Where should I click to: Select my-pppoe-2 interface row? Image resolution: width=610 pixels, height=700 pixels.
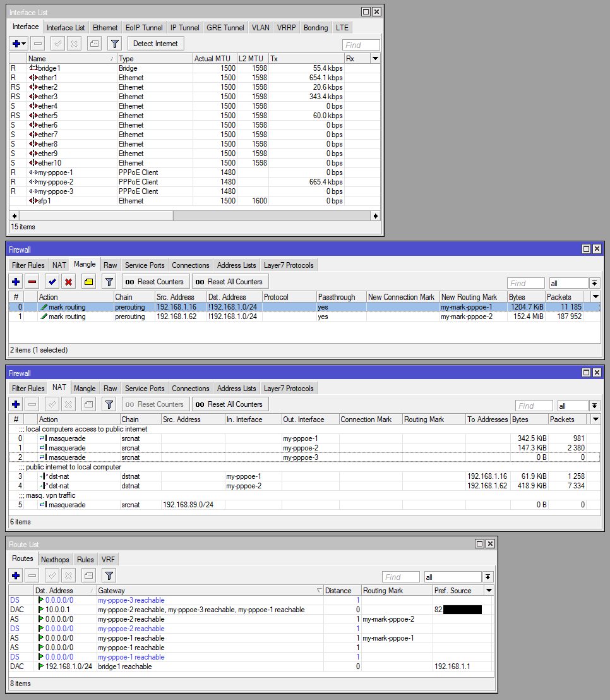click(194, 182)
